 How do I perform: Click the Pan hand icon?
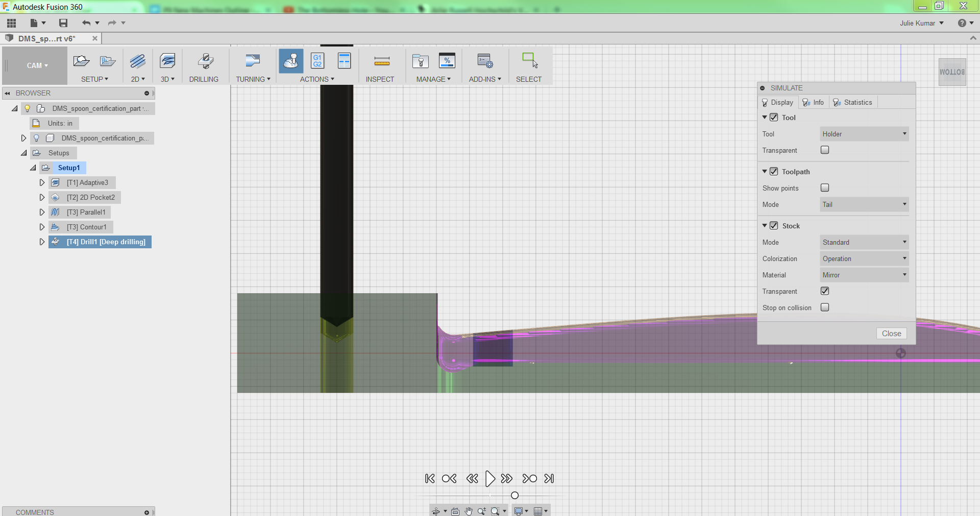469,511
